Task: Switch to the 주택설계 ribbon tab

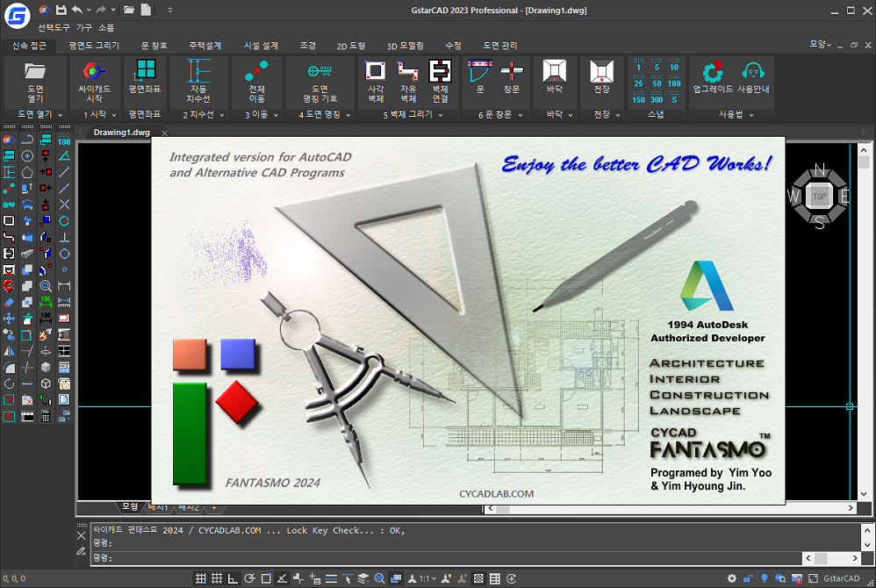Action: pos(205,46)
